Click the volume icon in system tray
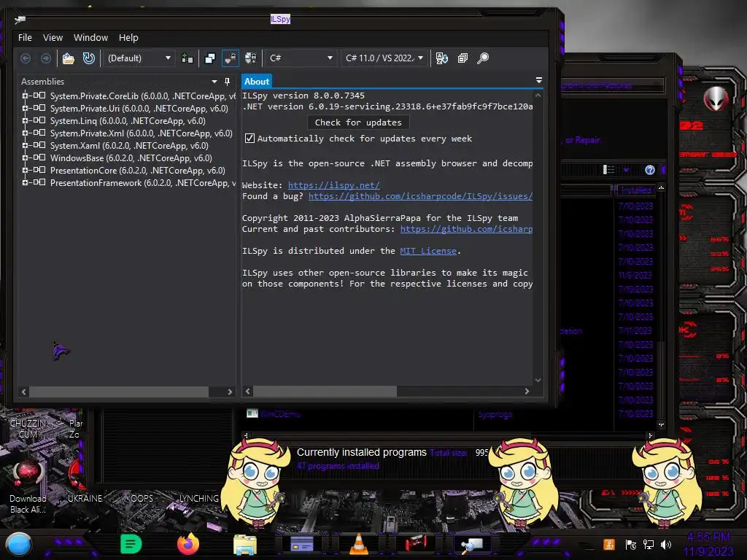The height and width of the screenshot is (560, 747). pos(666,545)
